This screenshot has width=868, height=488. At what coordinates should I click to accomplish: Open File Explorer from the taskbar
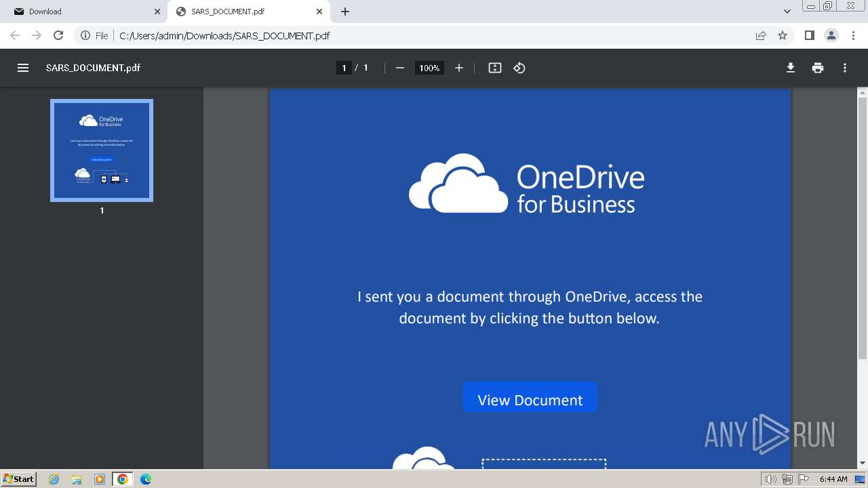click(77, 479)
